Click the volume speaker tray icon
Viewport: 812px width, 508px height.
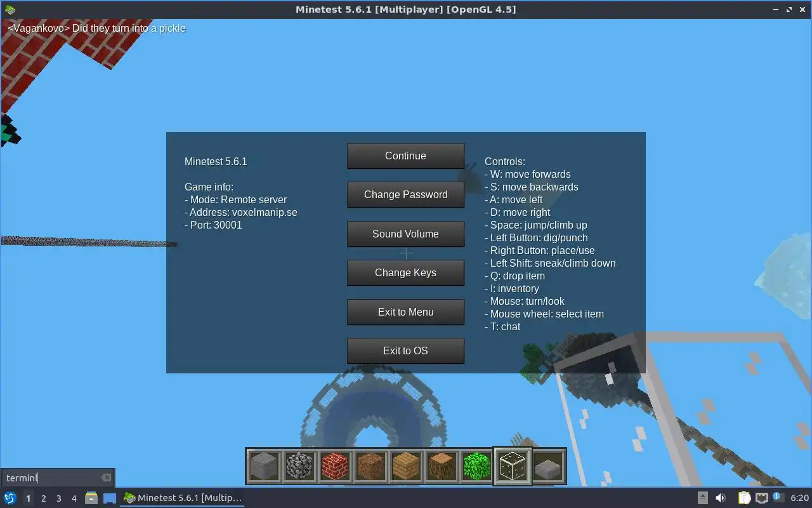pyautogui.click(x=721, y=498)
